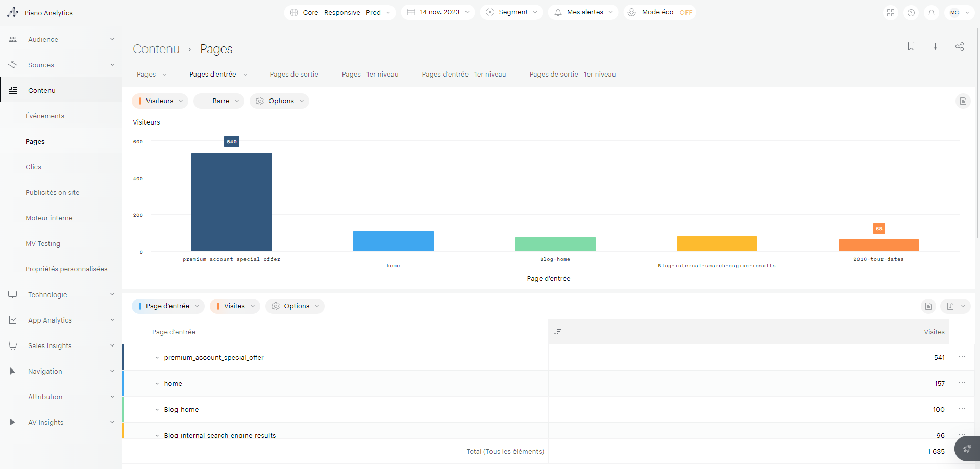Open the 14 nov. 2023 date picker
Viewport: 980px width, 469px height.
coord(438,12)
